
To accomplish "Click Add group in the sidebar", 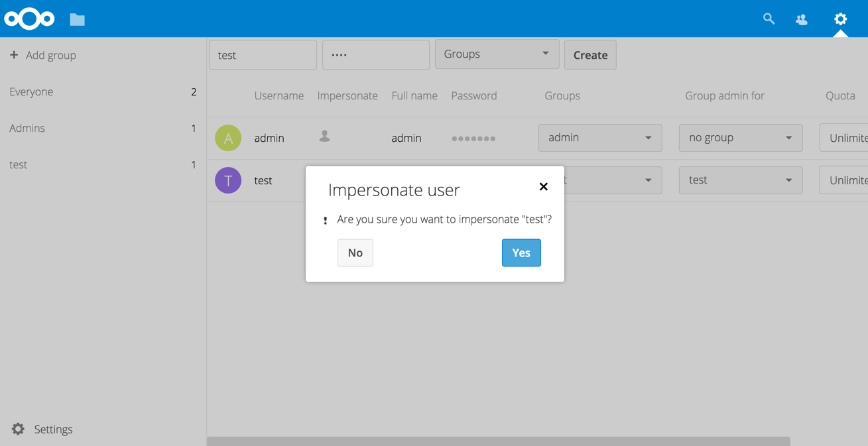I will 43,55.
